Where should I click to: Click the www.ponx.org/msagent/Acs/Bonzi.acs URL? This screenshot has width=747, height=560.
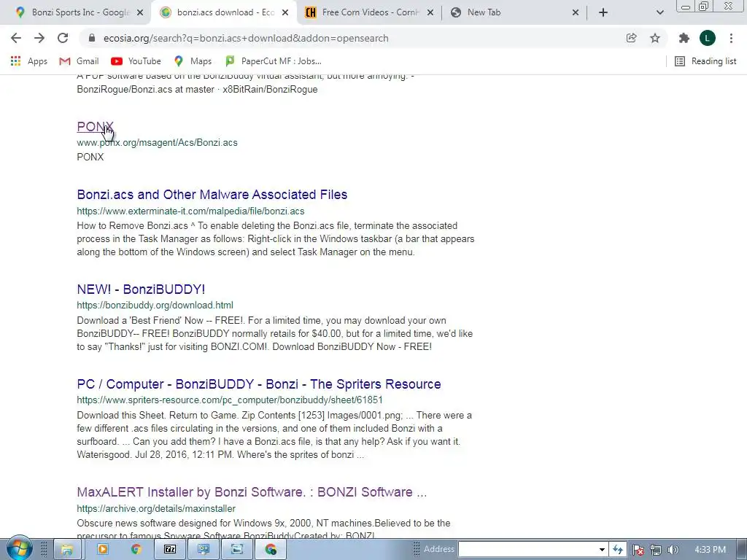click(158, 142)
